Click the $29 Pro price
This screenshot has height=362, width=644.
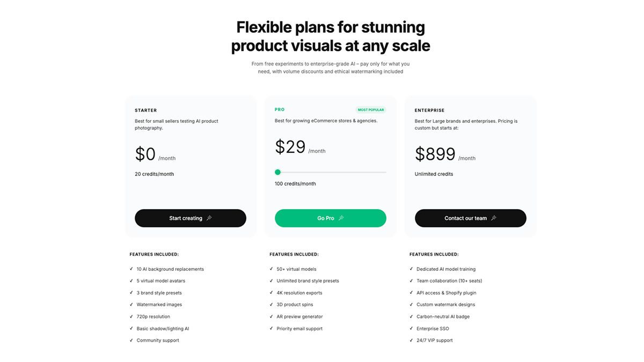tap(290, 147)
